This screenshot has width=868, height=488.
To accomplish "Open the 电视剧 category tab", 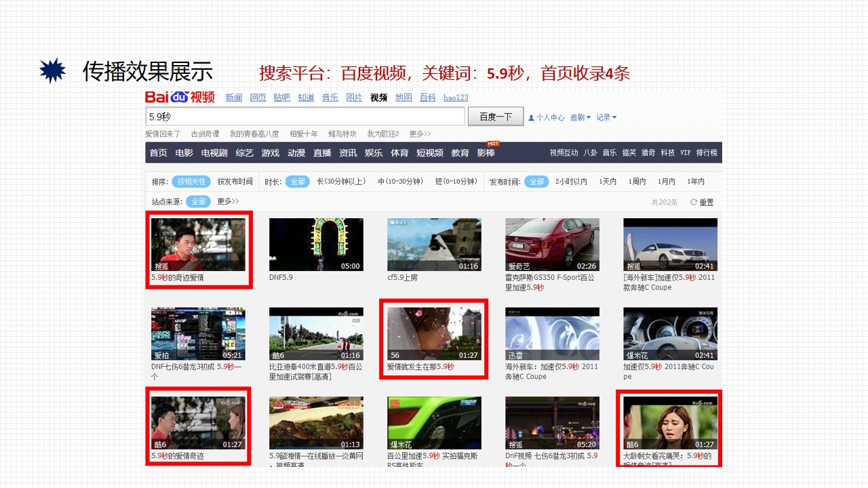I will 214,152.
